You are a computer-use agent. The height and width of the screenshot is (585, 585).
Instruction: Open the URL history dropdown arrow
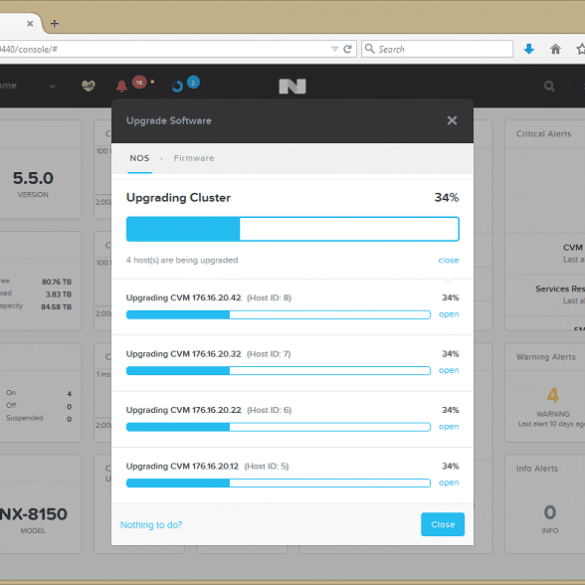[x=334, y=49]
